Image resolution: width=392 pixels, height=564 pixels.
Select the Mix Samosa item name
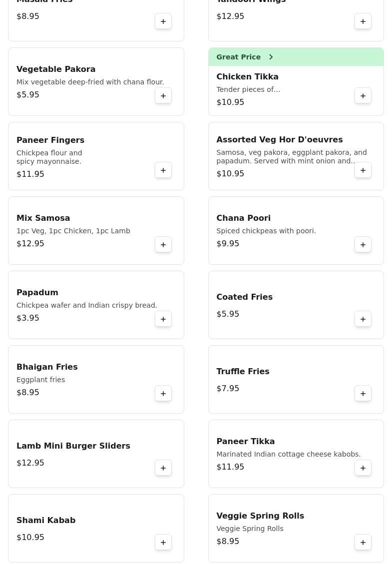click(43, 218)
